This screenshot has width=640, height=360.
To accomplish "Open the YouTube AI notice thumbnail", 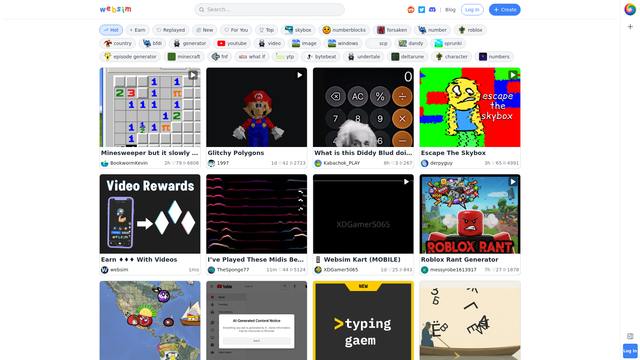I will coord(256,320).
